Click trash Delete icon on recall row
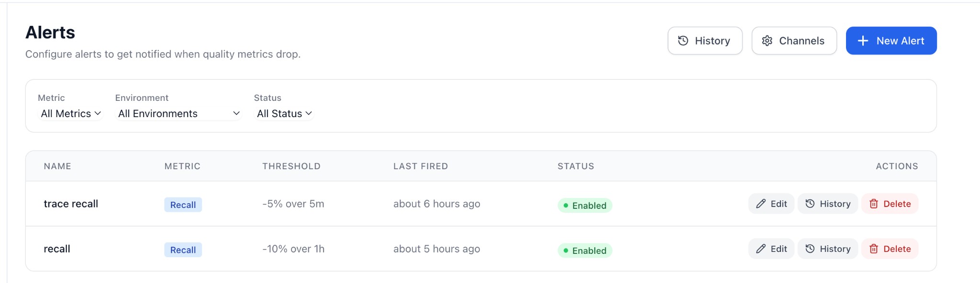980x283 pixels. [874, 249]
